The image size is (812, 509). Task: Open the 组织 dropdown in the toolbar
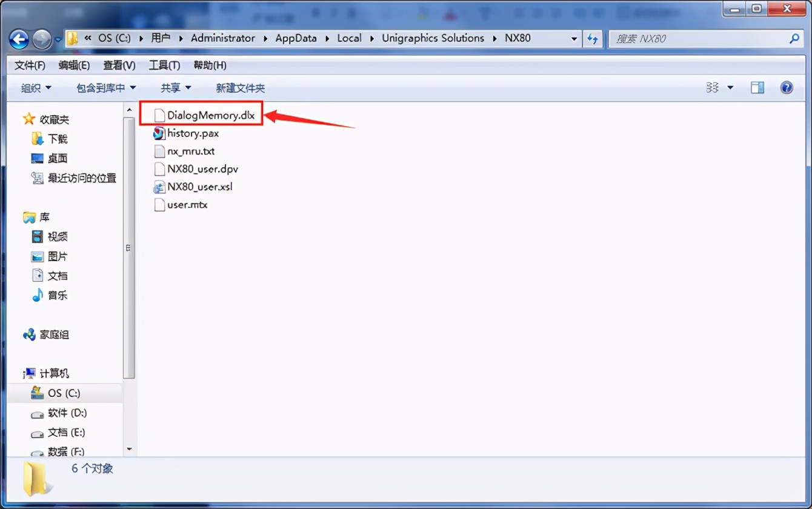click(x=36, y=88)
